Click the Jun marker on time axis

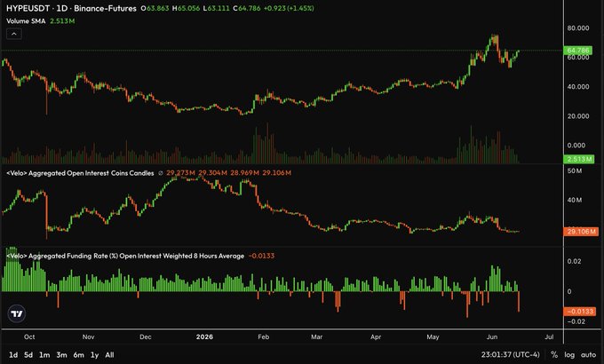[x=492, y=336]
